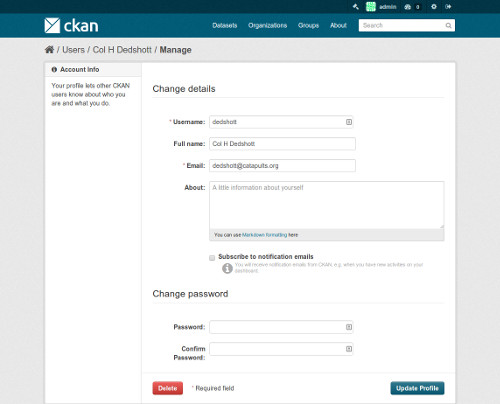
Task: Click the icon inside Confirm Password field
Action: tap(349, 349)
